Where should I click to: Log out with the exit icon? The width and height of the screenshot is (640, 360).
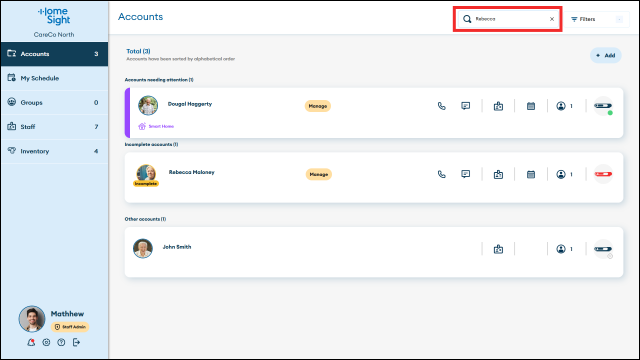pyautogui.click(x=76, y=342)
